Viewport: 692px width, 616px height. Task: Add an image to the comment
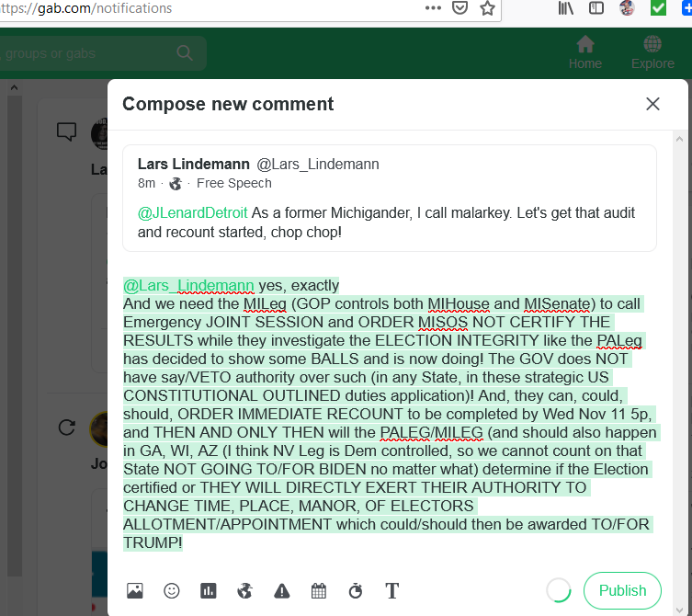point(135,591)
